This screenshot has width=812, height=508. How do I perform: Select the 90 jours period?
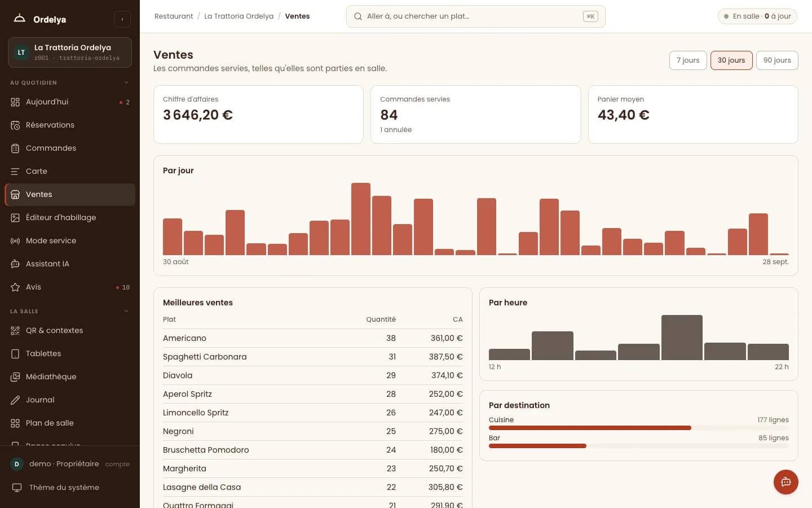pos(777,60)
